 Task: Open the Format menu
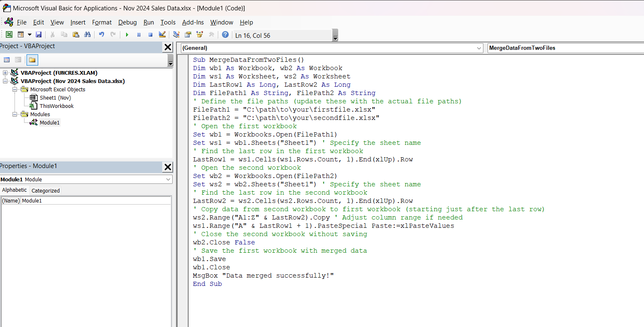point(102,22)
